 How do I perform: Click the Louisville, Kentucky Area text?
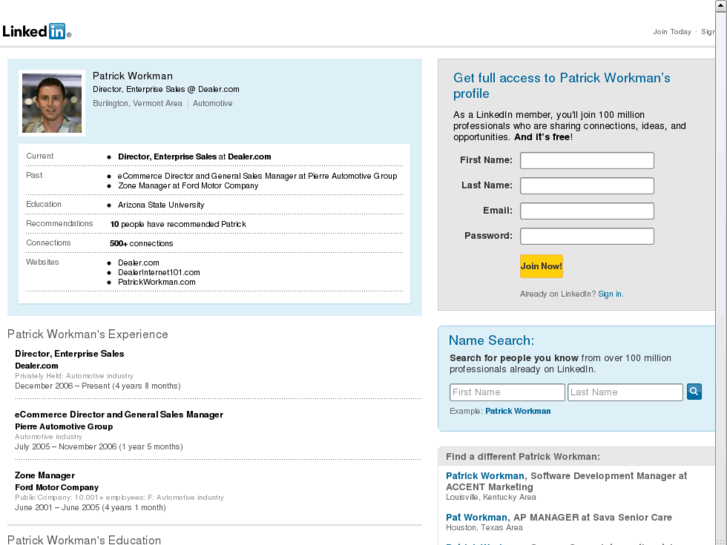[x=491, y=497]
